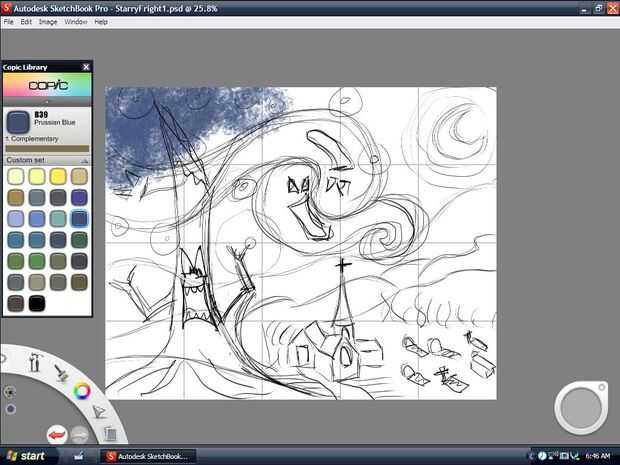Click the show desktop quick launch icon
620x465 pixels.
[79, 456]
